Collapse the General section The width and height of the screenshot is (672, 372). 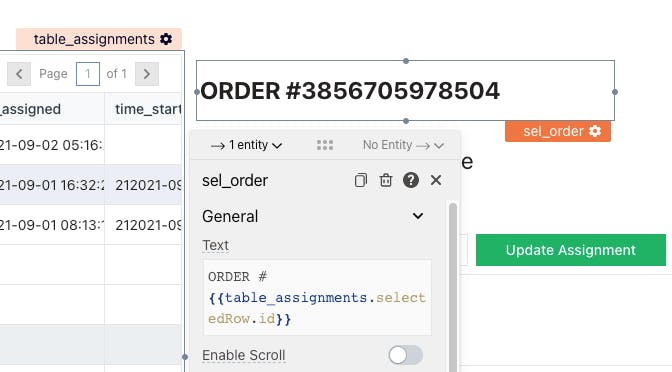pyautogui.click(x=418, y=216)
